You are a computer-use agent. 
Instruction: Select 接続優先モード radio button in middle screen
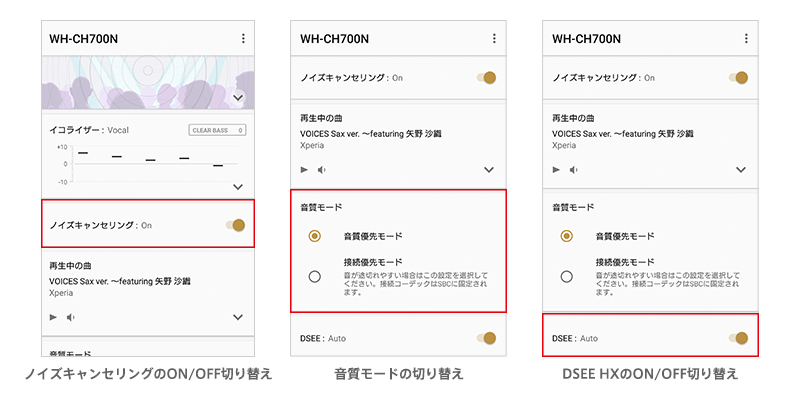pos(315,276)
